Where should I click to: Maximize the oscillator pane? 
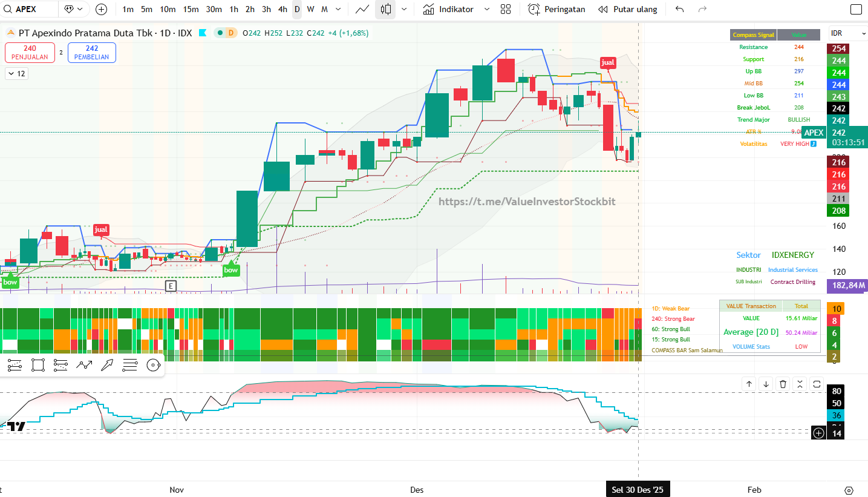[817, 384]
